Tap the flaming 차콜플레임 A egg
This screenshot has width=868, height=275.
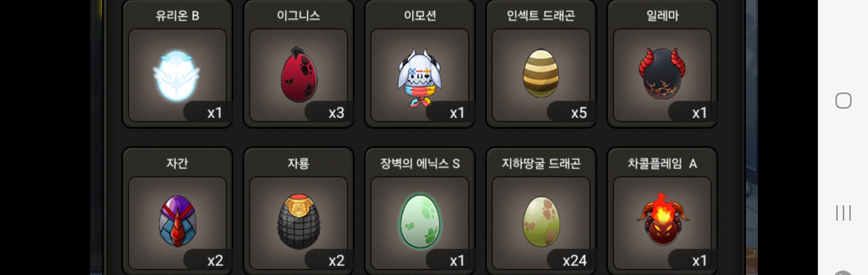pos(663,219)
